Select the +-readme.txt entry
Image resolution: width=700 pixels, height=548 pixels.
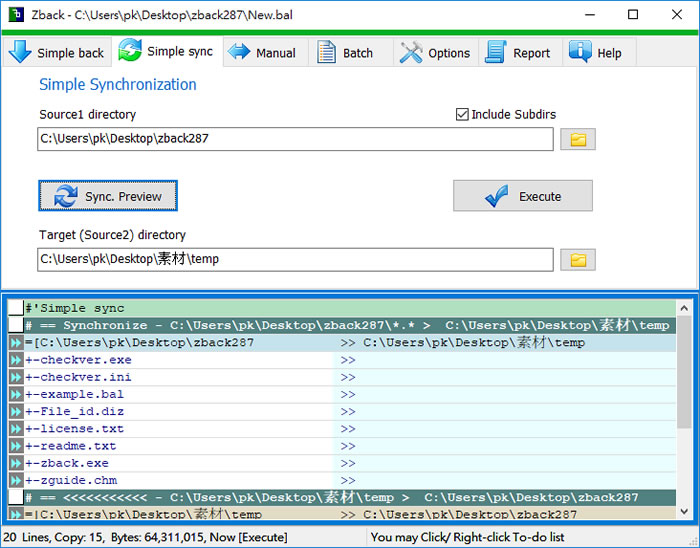pos(71,446)
